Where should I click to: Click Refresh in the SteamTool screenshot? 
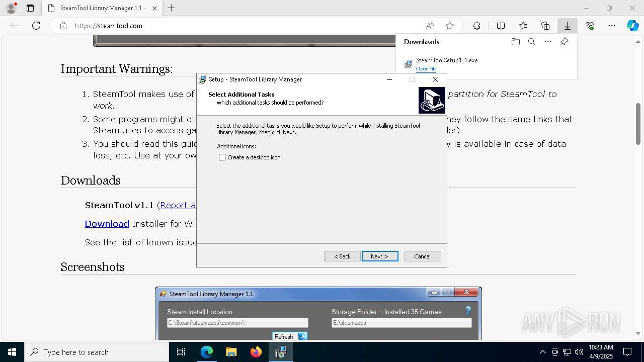pos(290,336)
